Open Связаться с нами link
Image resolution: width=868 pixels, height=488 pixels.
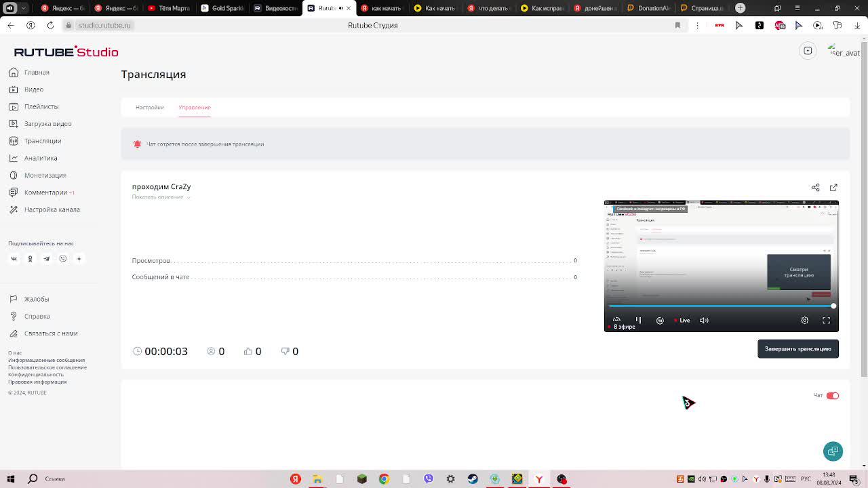(43, 333)
